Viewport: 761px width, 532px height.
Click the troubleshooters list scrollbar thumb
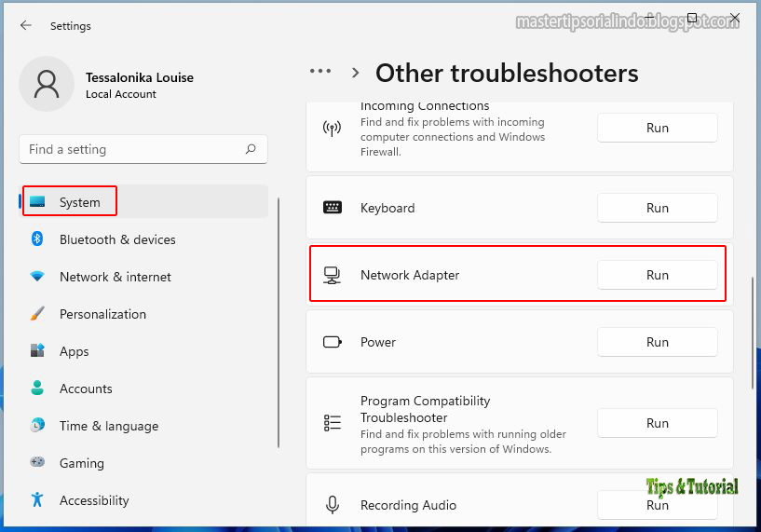(753, 333)
